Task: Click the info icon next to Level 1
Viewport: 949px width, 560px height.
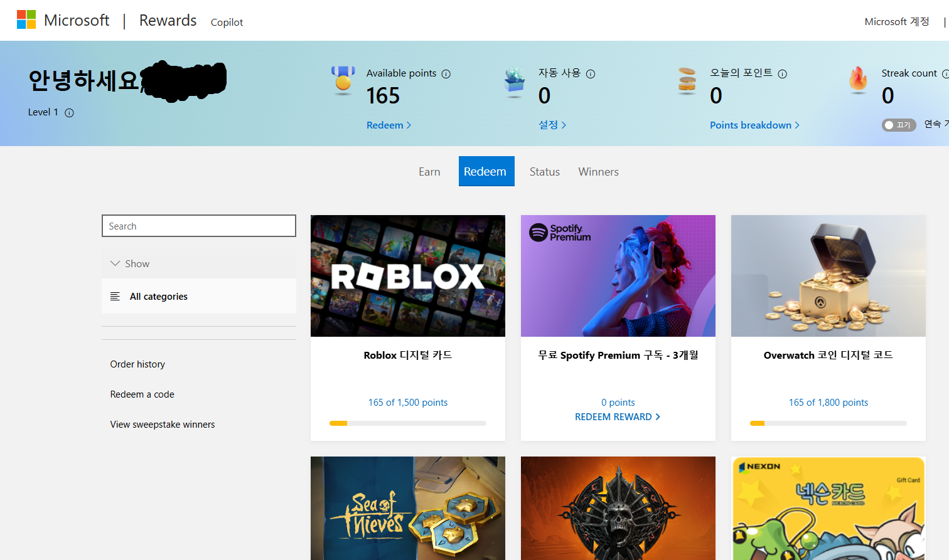Action: point(70,113)
